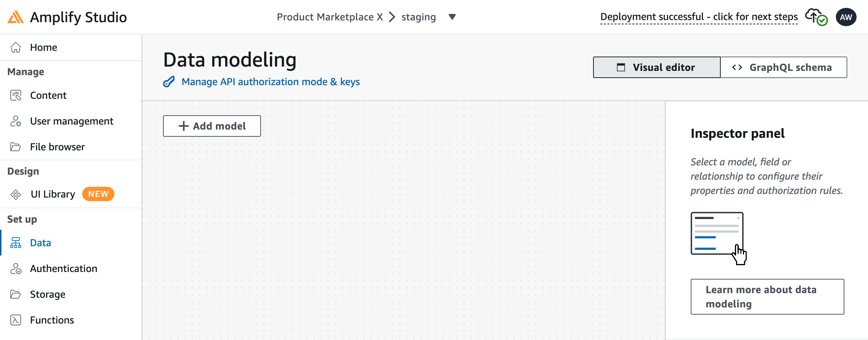This screenshot has width=868, height=340.
Task: Click the cloud deployment status icon
Action: (x=816, y=17)
